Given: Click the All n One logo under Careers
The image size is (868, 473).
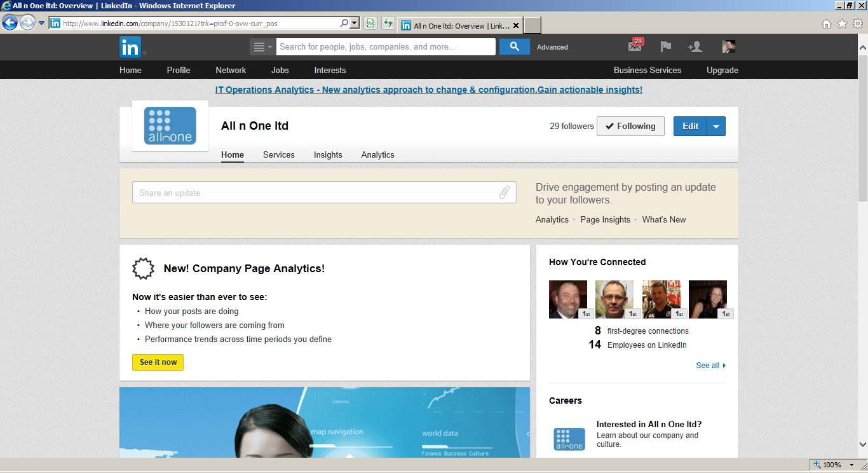Looking at the screenshot, I should [569, 439].
